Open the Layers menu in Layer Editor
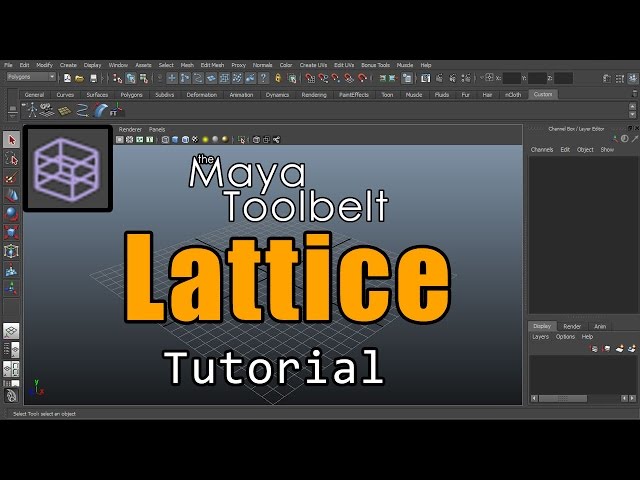The height and width of the screenshot is (480, 640). tap(540, 337)
